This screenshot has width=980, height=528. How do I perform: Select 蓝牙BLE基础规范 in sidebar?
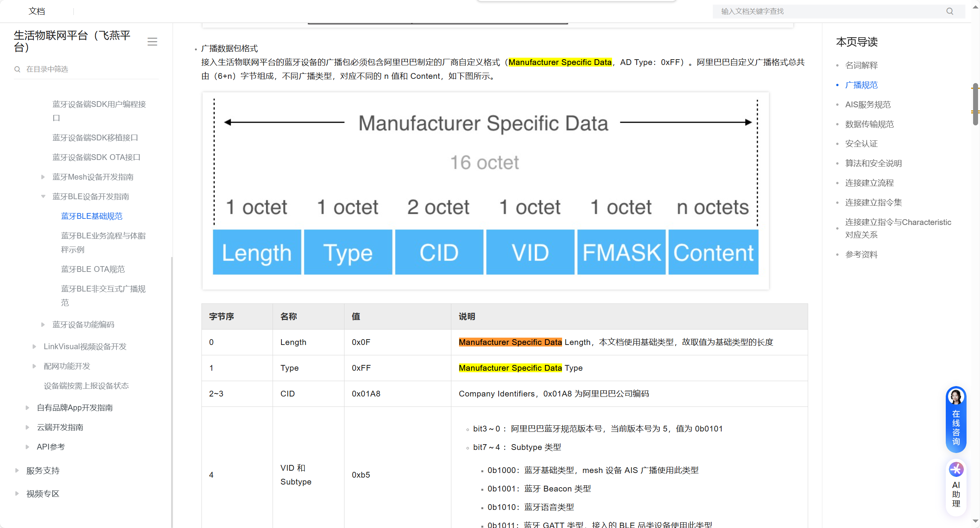92,216
